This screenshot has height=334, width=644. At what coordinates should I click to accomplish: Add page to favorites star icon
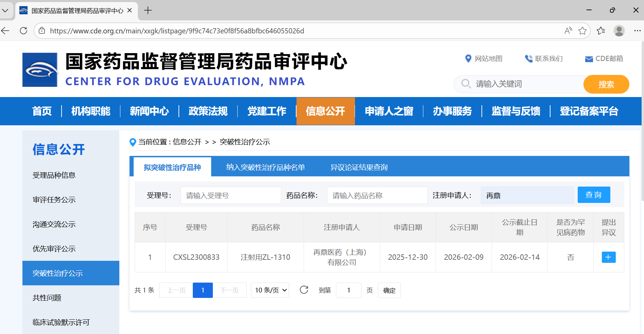(x=582, y=31)
